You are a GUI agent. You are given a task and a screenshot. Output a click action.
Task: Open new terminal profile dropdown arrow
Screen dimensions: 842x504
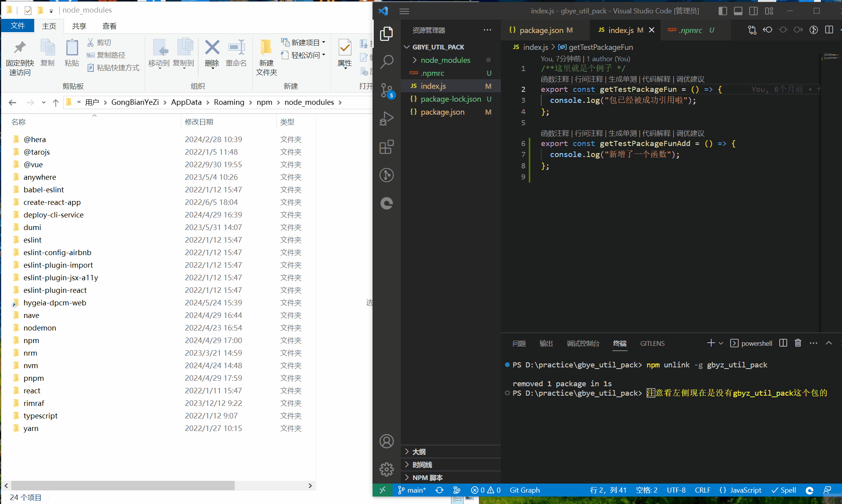(x=721, y=343)
